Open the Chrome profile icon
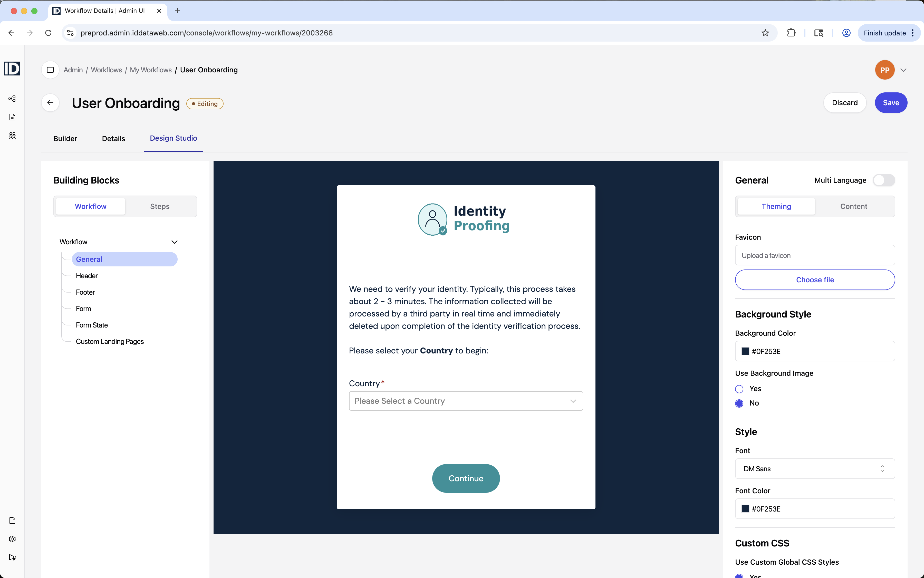 (846, 33)
